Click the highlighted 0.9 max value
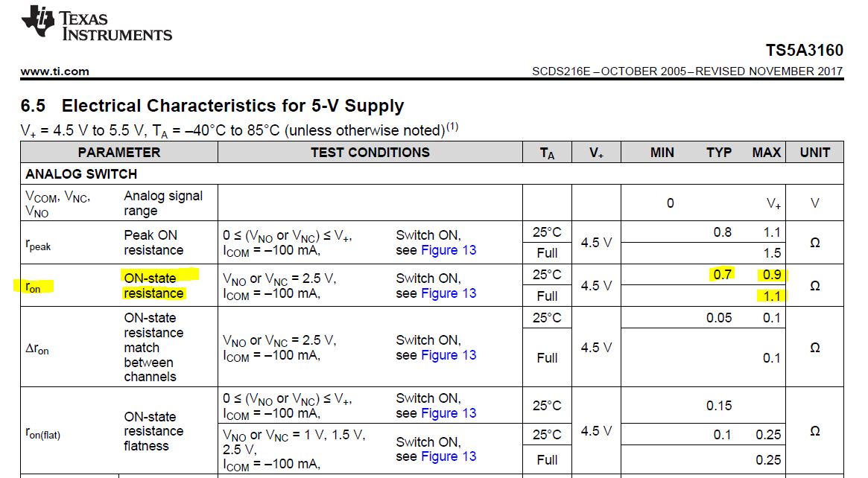Viewport: 868px width, 478px height. (x=771, y=275)
